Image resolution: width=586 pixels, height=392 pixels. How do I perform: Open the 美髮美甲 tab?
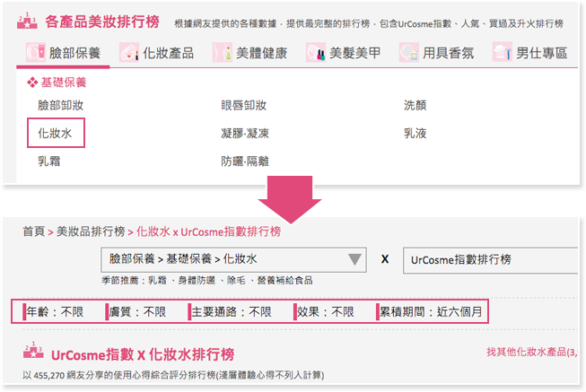[343, 53]
